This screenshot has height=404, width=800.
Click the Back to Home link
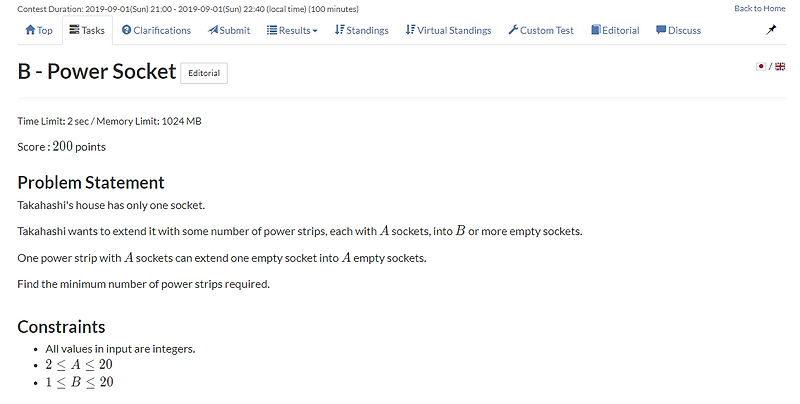(x=759, y=8)
